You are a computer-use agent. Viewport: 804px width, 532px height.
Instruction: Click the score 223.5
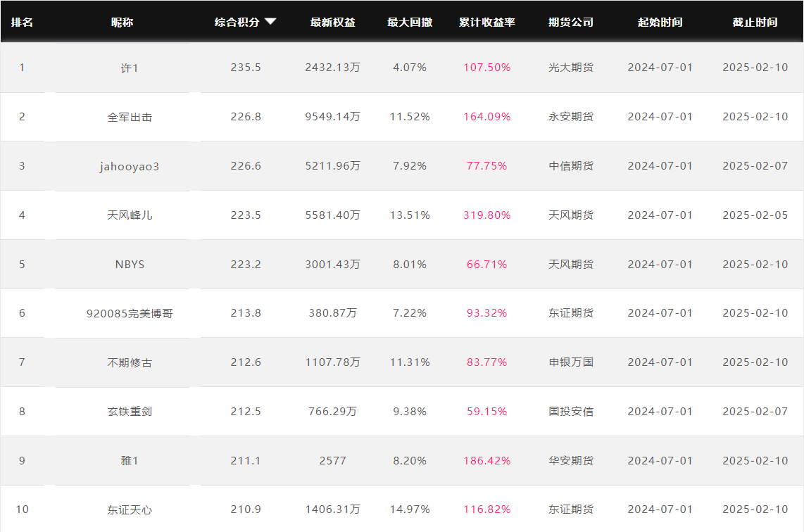246,215
